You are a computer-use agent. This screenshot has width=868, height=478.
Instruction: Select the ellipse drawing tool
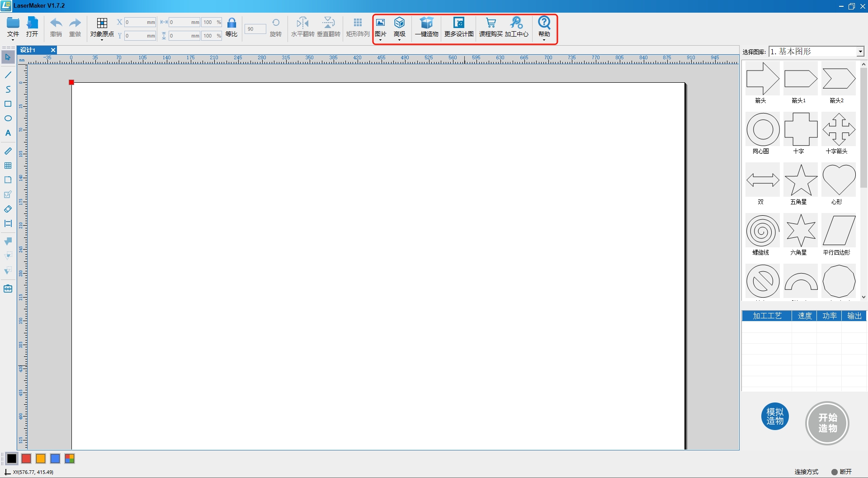pyautogui.click(x=8, y=118)
